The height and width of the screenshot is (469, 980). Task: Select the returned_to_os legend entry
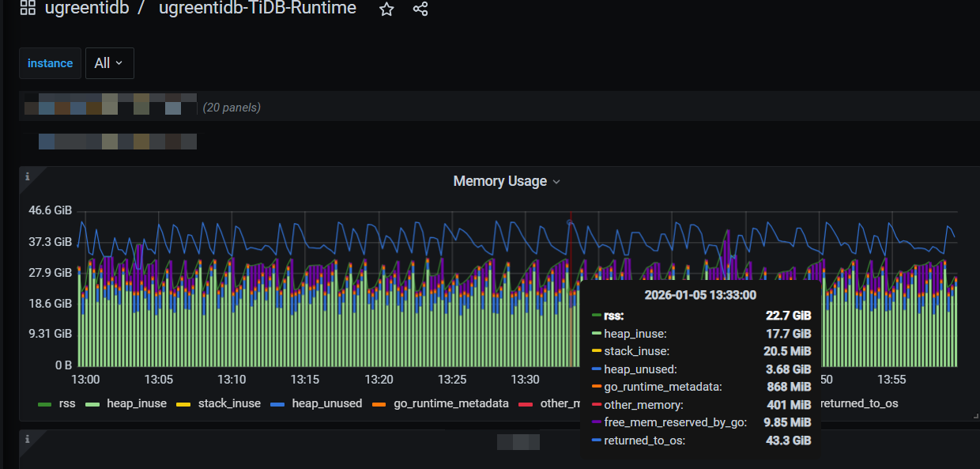[859, 403]
